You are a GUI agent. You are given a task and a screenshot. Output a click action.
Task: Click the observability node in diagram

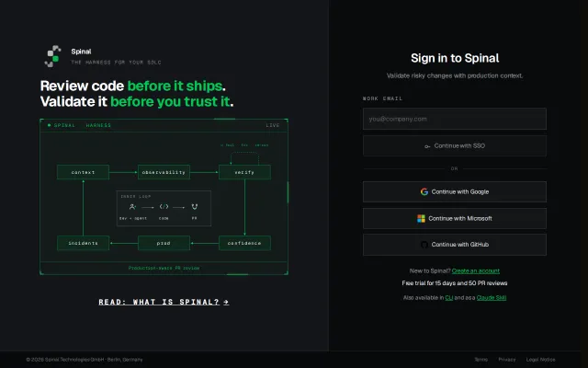point(164,172)
